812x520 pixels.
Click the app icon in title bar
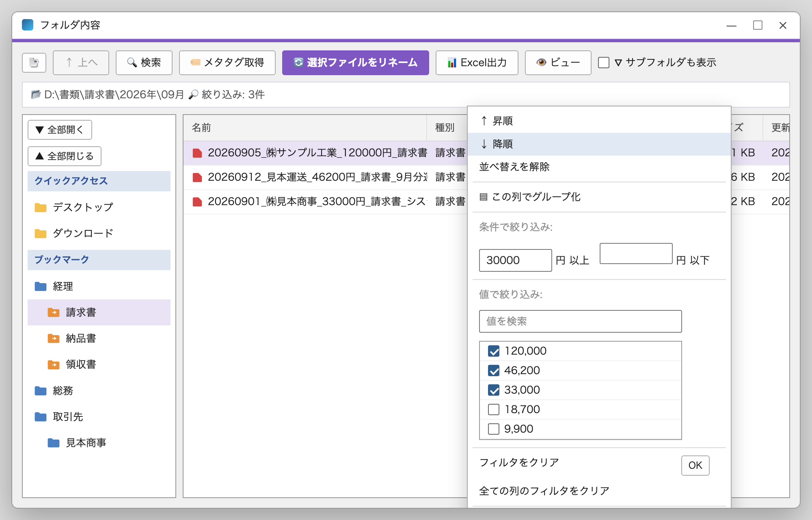click(28, 25)
